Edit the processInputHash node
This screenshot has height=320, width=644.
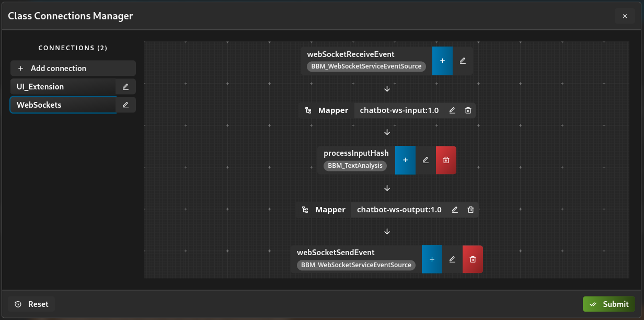(425, 160)
